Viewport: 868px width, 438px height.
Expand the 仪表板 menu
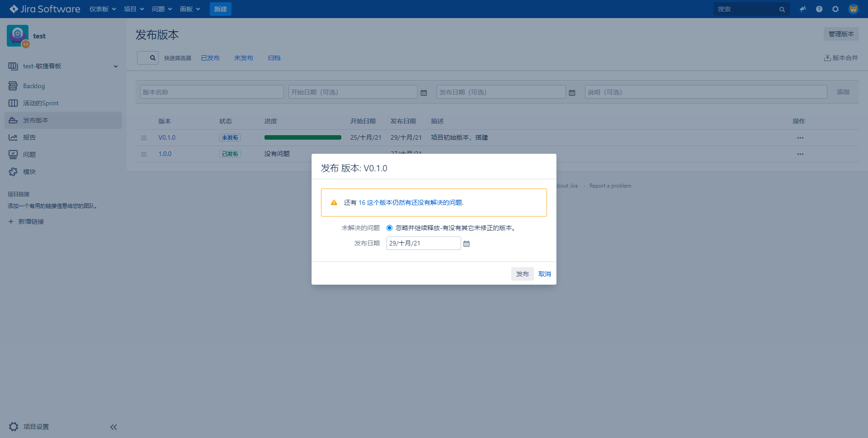[103, 9]
